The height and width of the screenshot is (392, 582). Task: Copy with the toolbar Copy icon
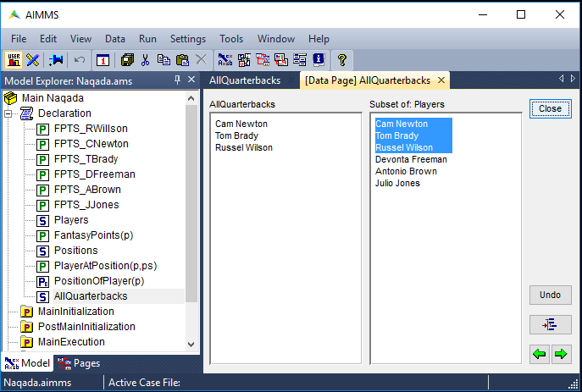164,60
